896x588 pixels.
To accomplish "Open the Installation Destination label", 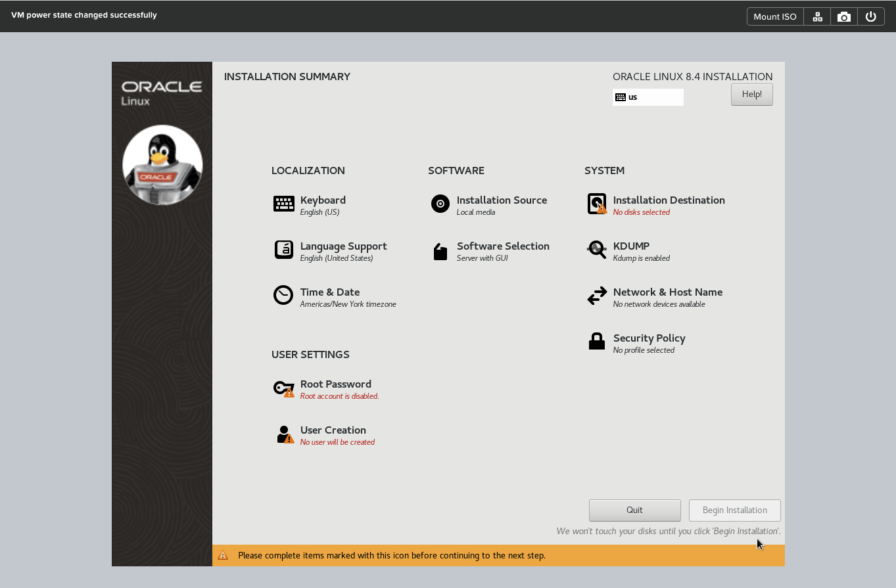I will click(669, 200).
